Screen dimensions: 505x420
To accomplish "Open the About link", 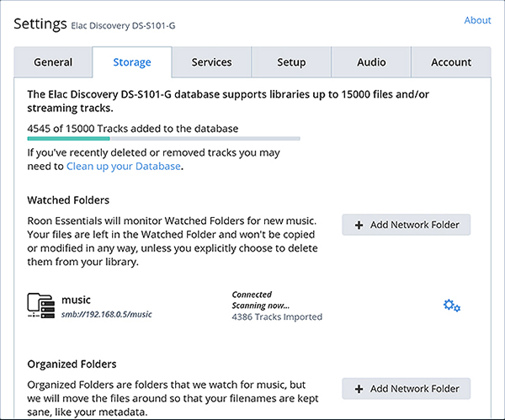I will coord(477,20).
